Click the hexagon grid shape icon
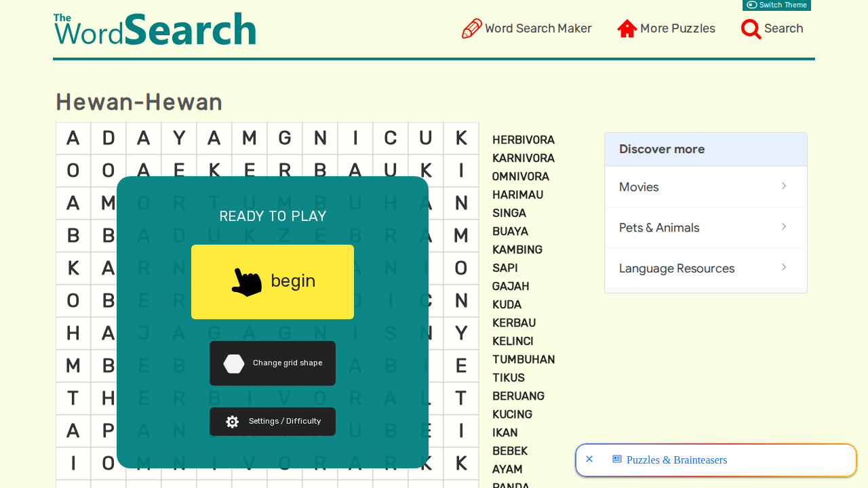This screenshot has width=868, height=488. coord(234,363)
